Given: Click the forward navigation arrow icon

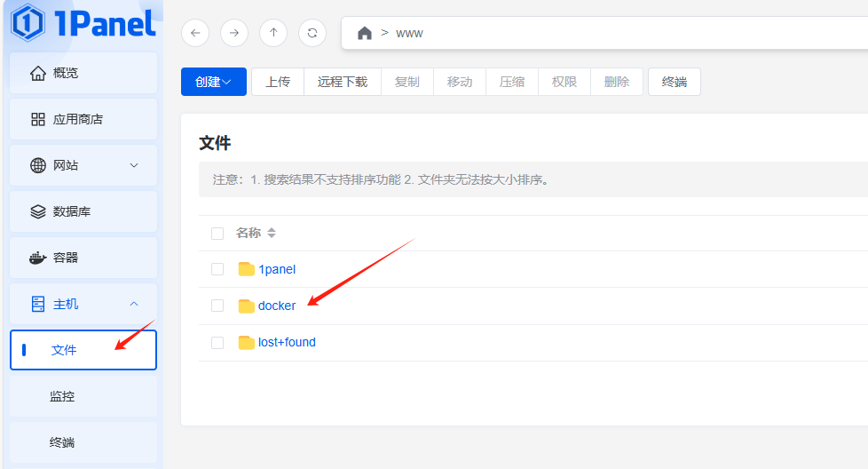Looking at the screenshot, I should 234,33.
